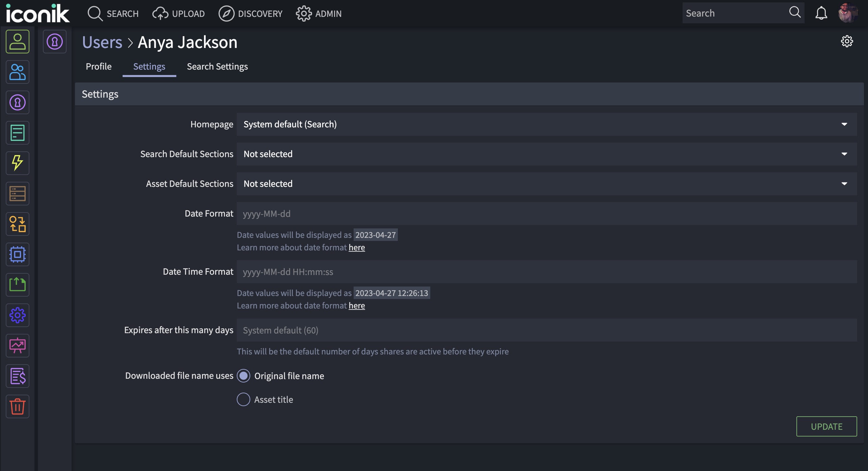Image resolution: width=868 pixels, height=471 pixels.
Task: Open the Groups admin section
Action: [17, 72]
